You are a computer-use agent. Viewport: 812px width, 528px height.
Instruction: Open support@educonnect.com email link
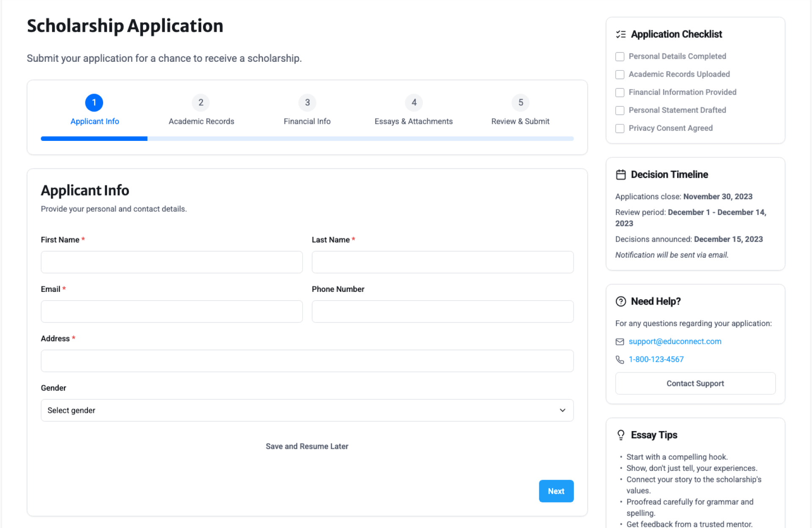[x=675, y=341]
